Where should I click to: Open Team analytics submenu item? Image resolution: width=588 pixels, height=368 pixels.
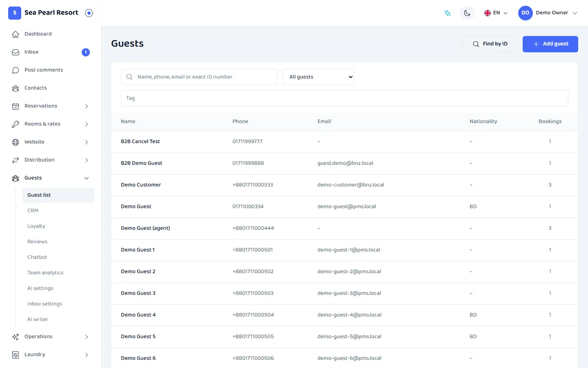point(58,273)
